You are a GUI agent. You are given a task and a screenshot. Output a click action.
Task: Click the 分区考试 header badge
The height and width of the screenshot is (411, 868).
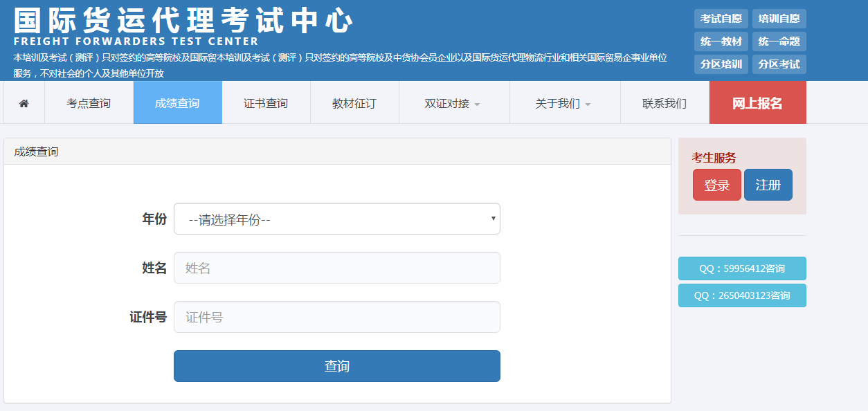(779, 64)
